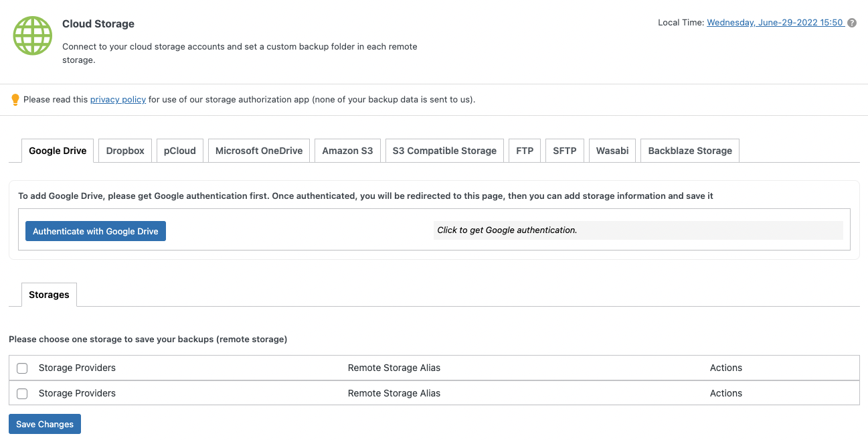Click the green globe Cloud Storage icon

coord(33,36)
